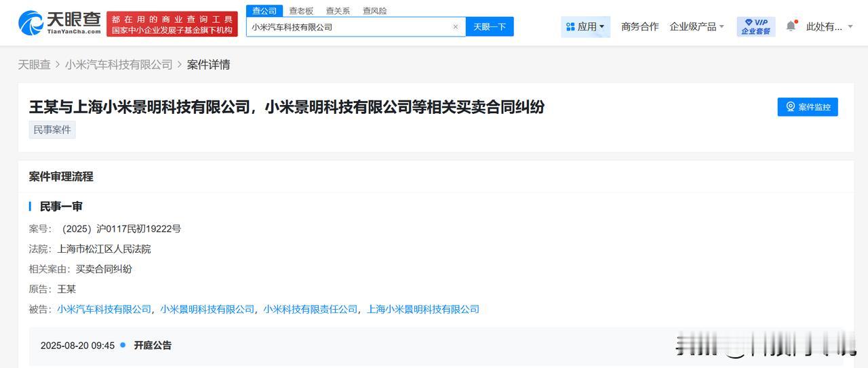Click the case cause 买卖合同纠纷
Screen dimensions: 868x368
[104, 268]
